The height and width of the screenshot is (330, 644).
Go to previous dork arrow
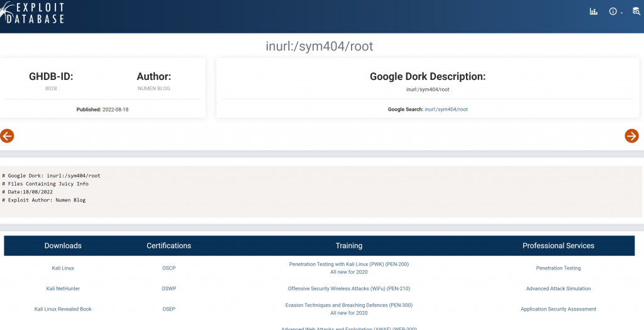tap(7, 136)
